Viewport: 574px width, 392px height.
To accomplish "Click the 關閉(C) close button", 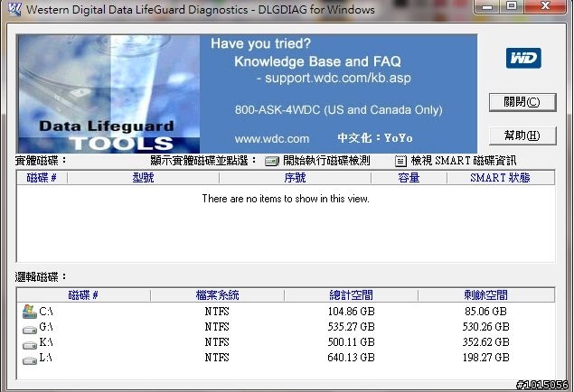I will coord(522,102).
